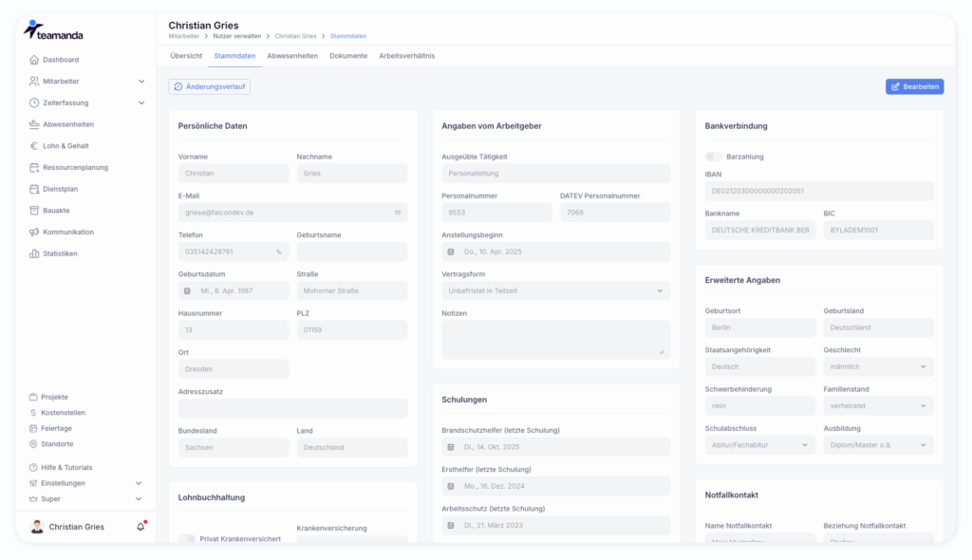972x560 pixels.
Task: Click the notification bell icon
Action: (140, 527)
